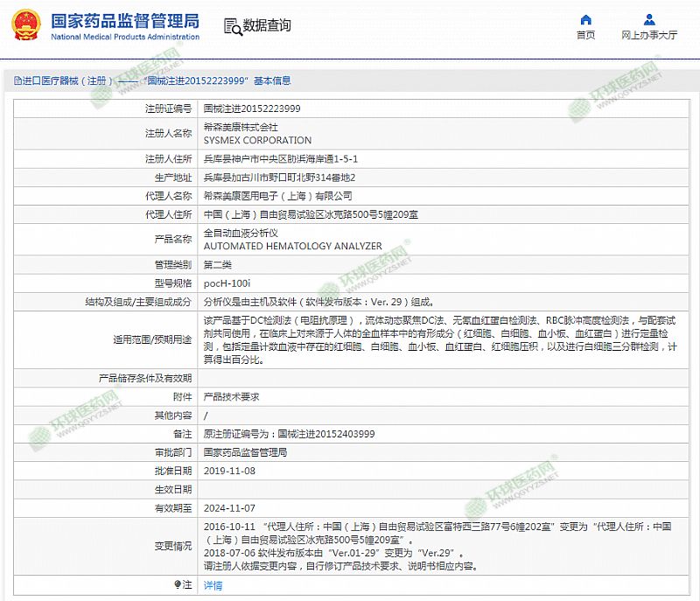Click the approval date 2019-11-08
700x601 pixels.
coord(228,471)
